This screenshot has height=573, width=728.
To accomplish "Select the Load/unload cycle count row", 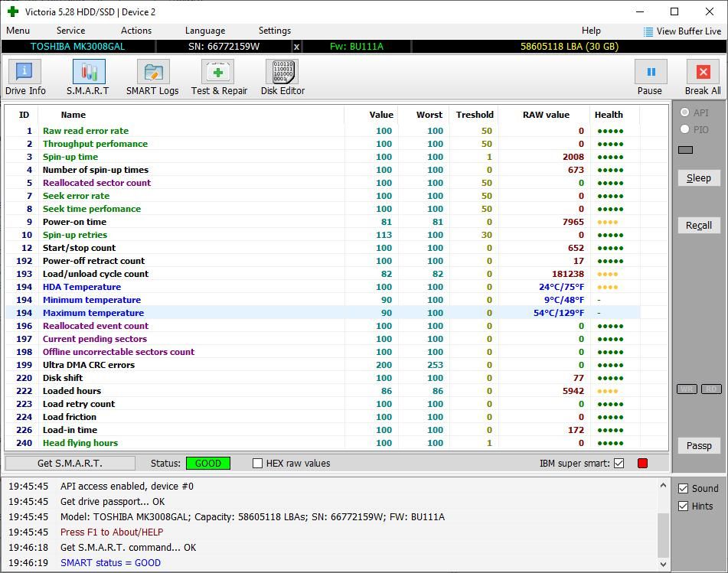I will (x=323, y=274).
